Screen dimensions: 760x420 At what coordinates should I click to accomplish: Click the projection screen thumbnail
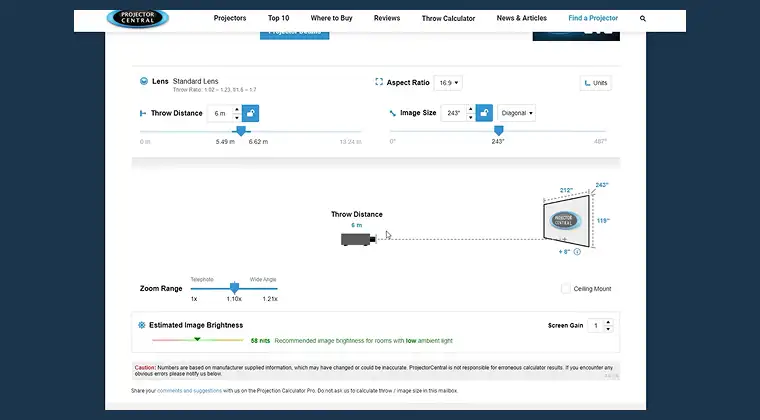[x=566, y=218]
